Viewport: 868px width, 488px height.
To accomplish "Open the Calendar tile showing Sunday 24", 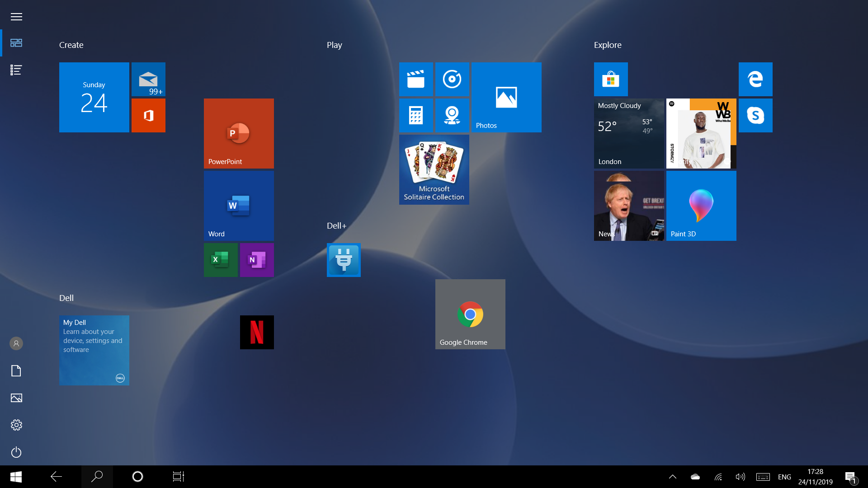I will click(x=94, y=97).
